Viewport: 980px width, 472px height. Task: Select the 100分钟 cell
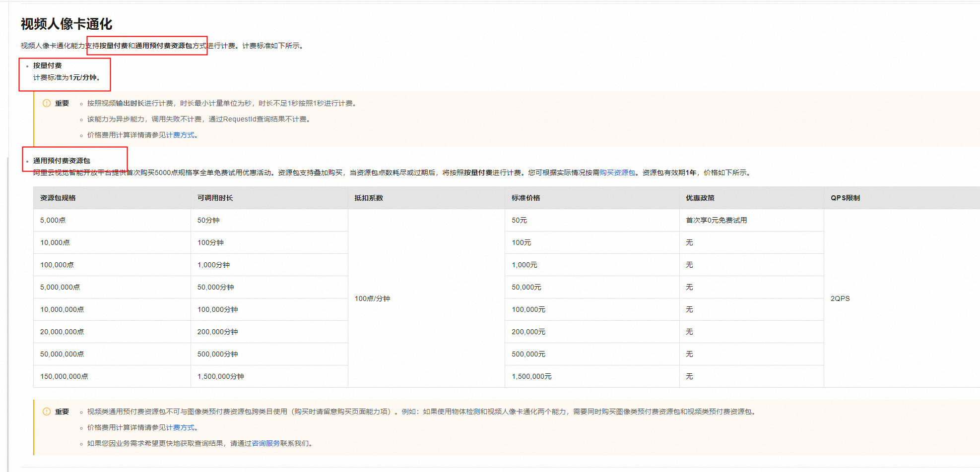pyautogui.click(x=269, y=242)
